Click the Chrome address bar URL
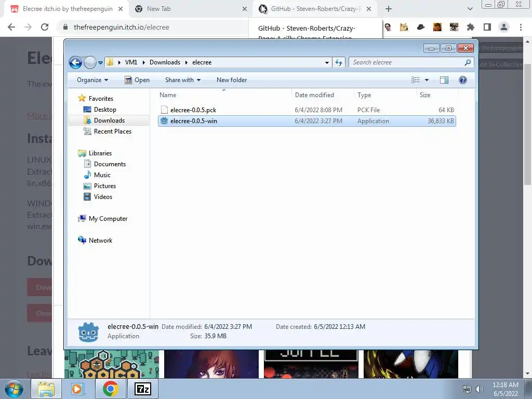This screenshot has height=399, width=532. click(122, 27)
